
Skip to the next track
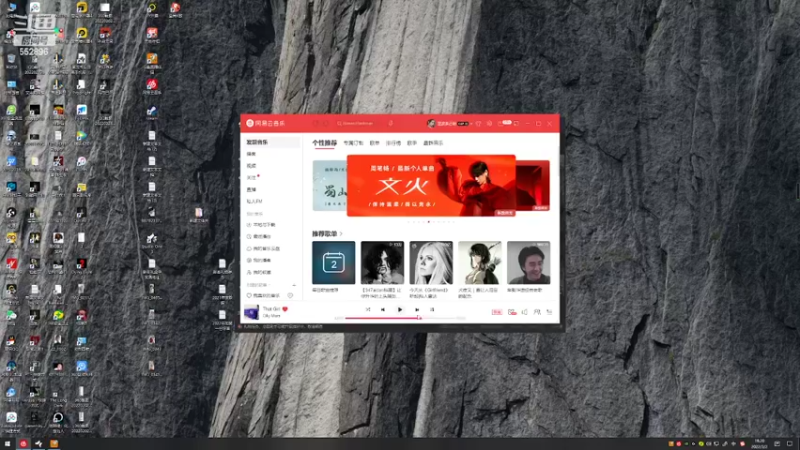[x=417, y=310]
